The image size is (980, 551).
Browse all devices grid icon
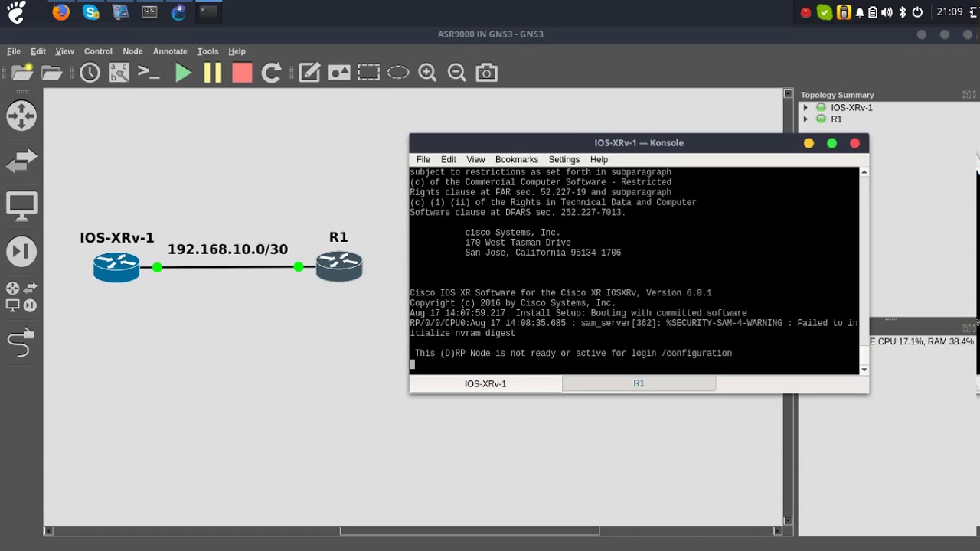(x=21, y=297)
